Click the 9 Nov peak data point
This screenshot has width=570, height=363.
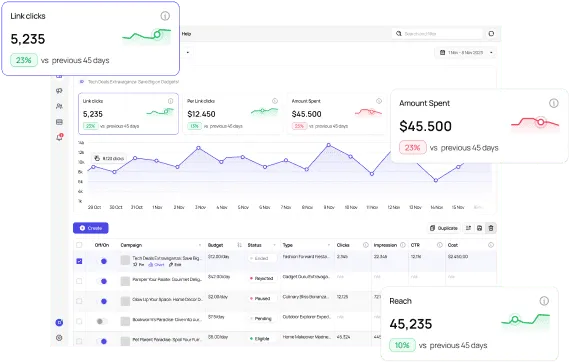pos(329,145)
